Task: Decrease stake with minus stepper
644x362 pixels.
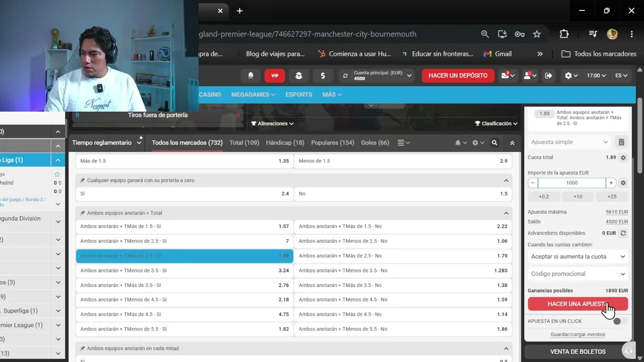Action: (533, 183)
